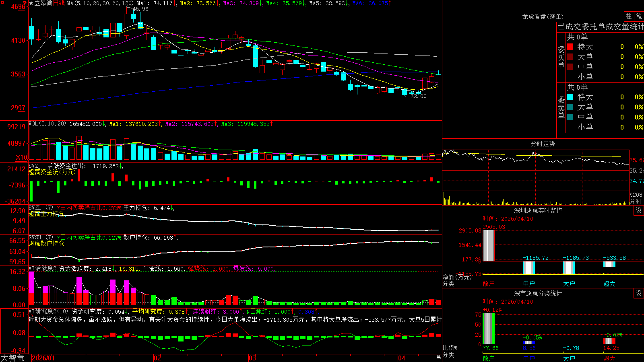Click the 深圳超赢实时监控 panel title

[538, 210]
